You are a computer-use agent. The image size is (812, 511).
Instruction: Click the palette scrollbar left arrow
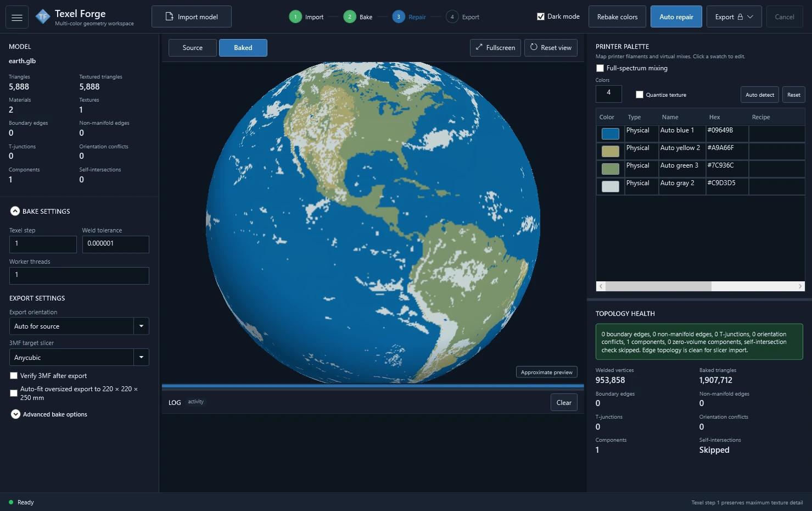tap(601, 286)
